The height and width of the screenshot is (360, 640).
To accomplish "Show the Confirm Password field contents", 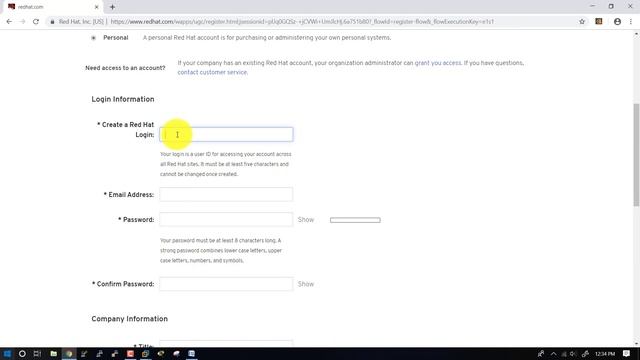I will tap(306, 284).
